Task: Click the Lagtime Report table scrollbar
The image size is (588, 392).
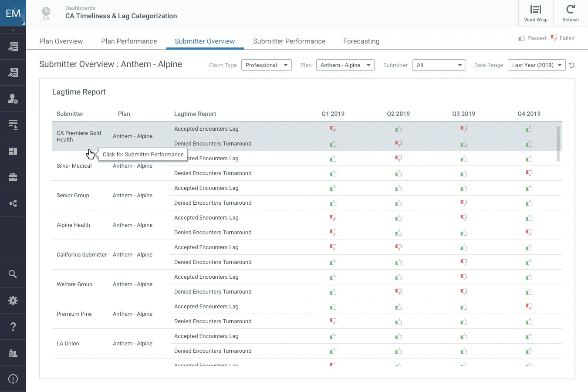Action: (x=558, y=144)
